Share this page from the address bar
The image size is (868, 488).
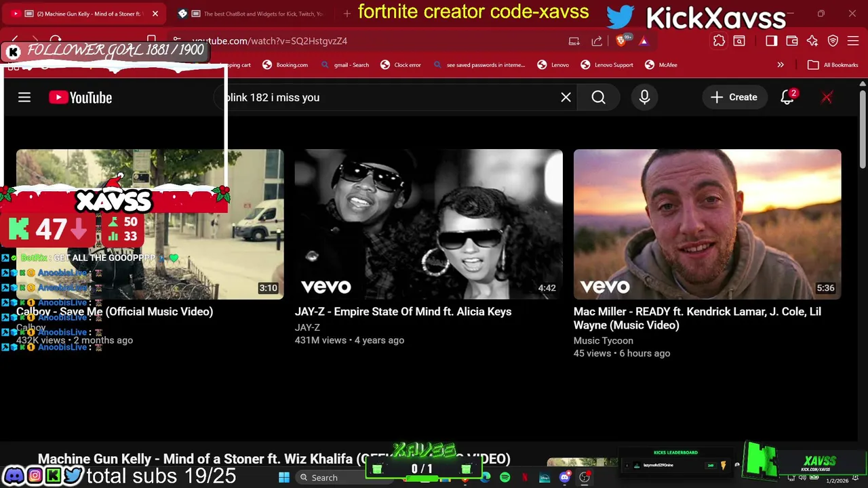coord(597,41)
